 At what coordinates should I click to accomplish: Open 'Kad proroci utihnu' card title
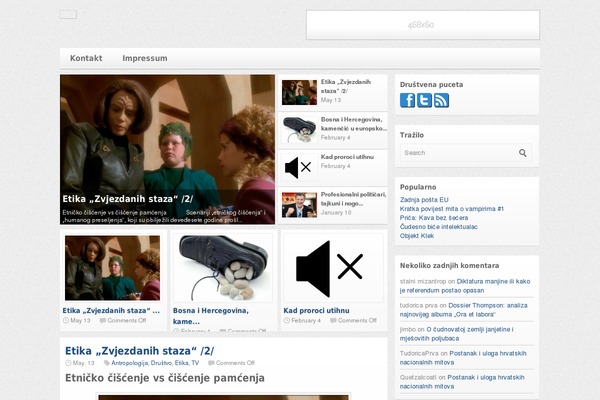[x=316, y=310]
